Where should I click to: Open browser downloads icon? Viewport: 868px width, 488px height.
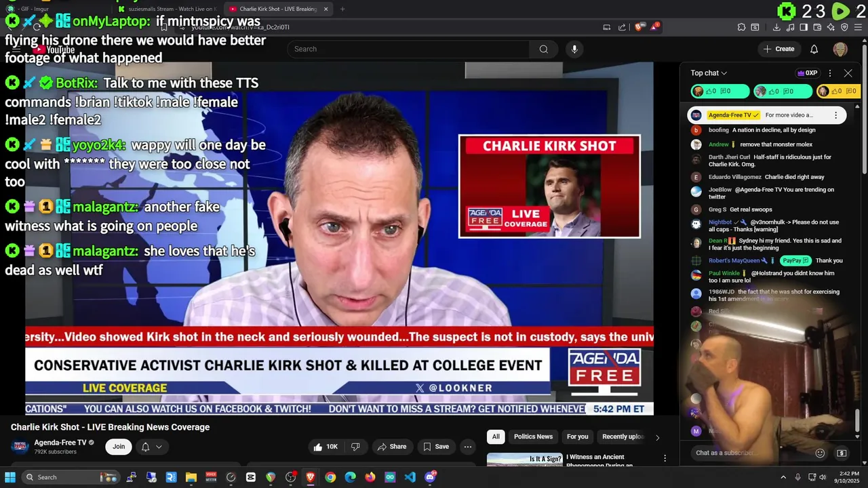[776, 27]
